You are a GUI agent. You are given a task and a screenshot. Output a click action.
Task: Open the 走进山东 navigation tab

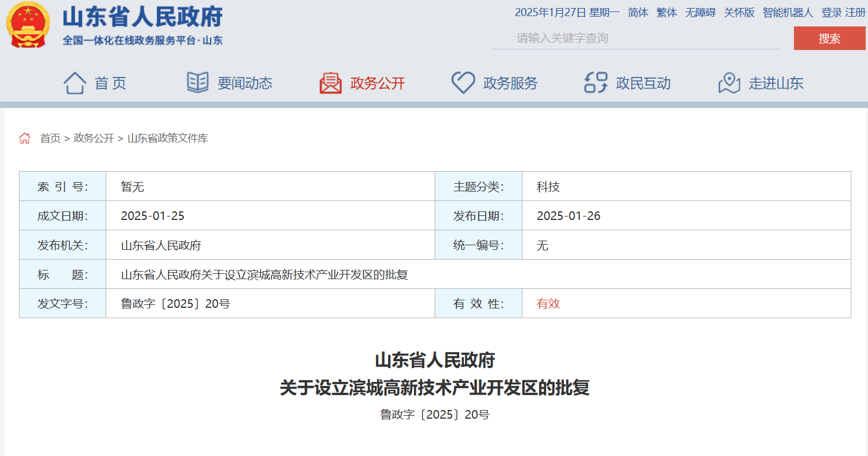coord(776,83)
